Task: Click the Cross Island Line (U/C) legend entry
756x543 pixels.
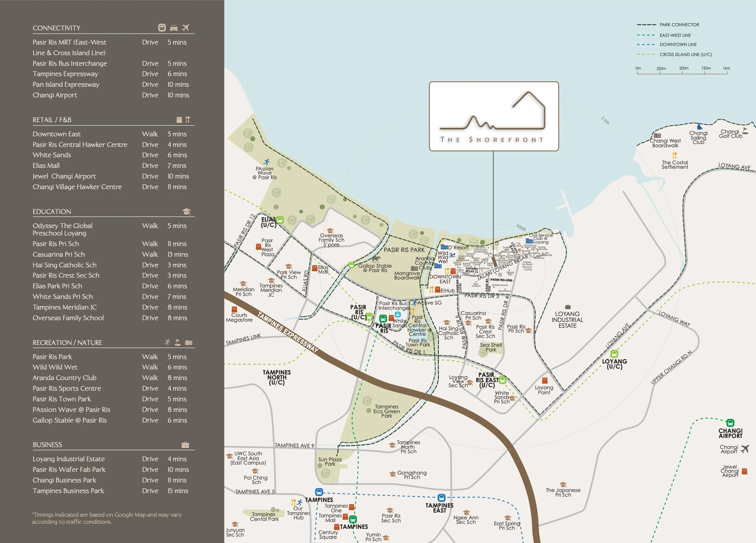Action: click(x=685, y=55)
